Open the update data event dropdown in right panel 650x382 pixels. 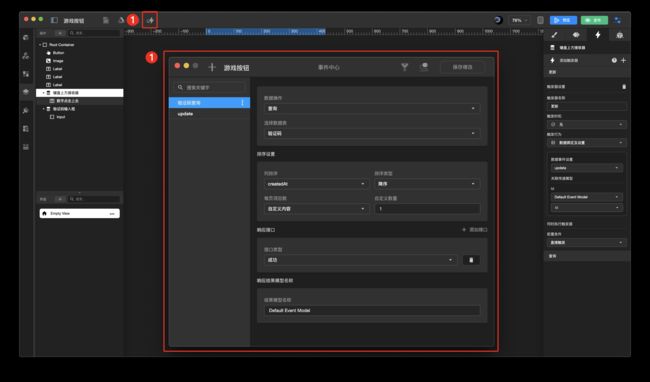pyautogui.click(x=586, y=168)
